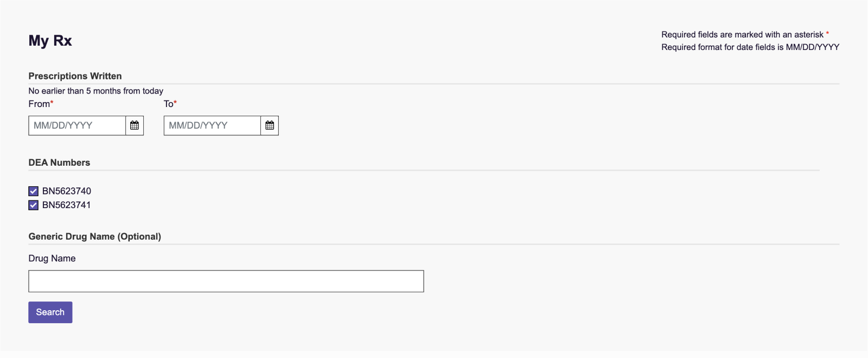Focus the From date input field
Image resolution: width=868 pixels, height=358 pixels.
(x=77, y=125)
